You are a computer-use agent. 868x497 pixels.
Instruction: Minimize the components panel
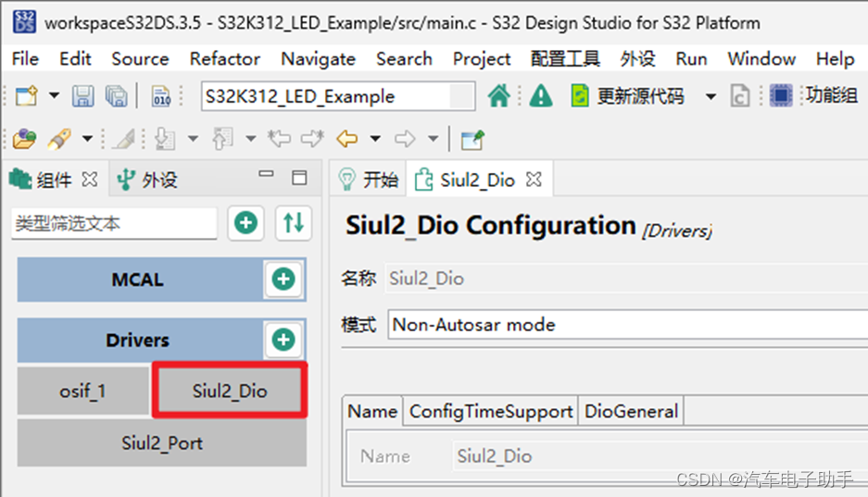coord(266,174)
